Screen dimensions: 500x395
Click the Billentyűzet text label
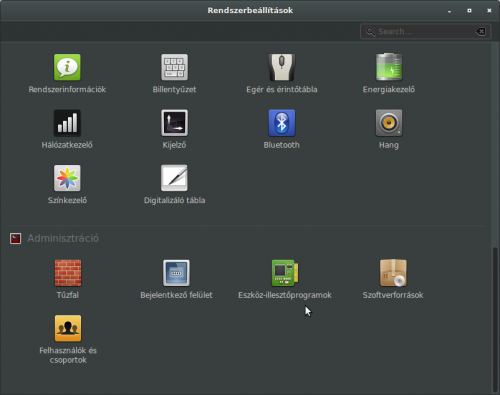174,89
